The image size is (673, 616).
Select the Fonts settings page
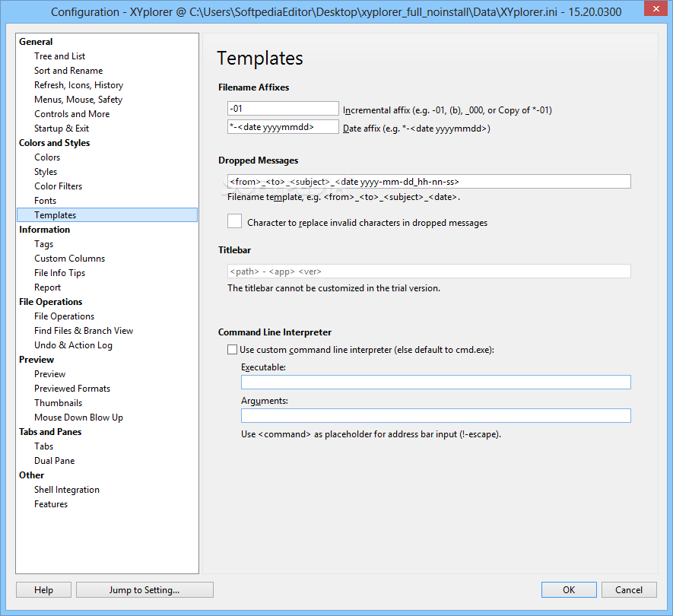click(45, 201)
